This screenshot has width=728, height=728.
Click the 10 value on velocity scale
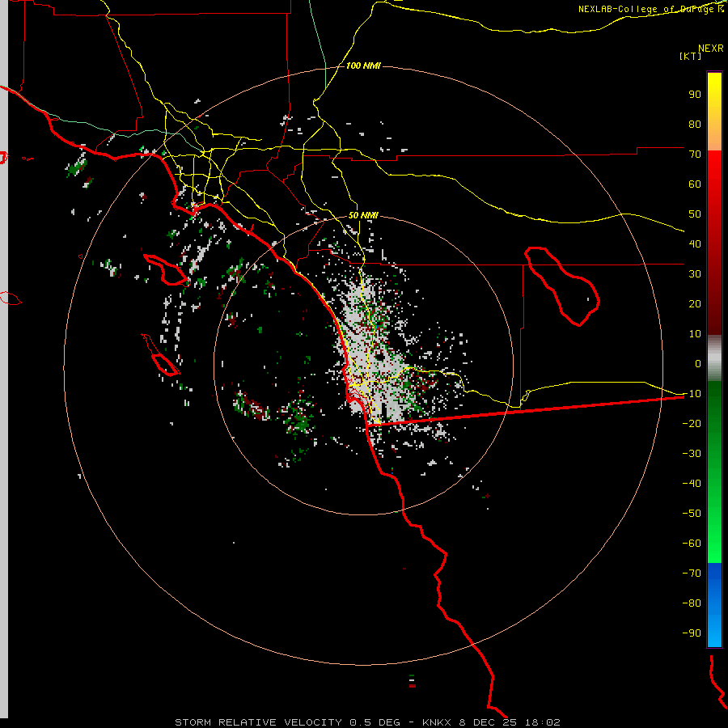pyautogui.click(x=695, y=334)
